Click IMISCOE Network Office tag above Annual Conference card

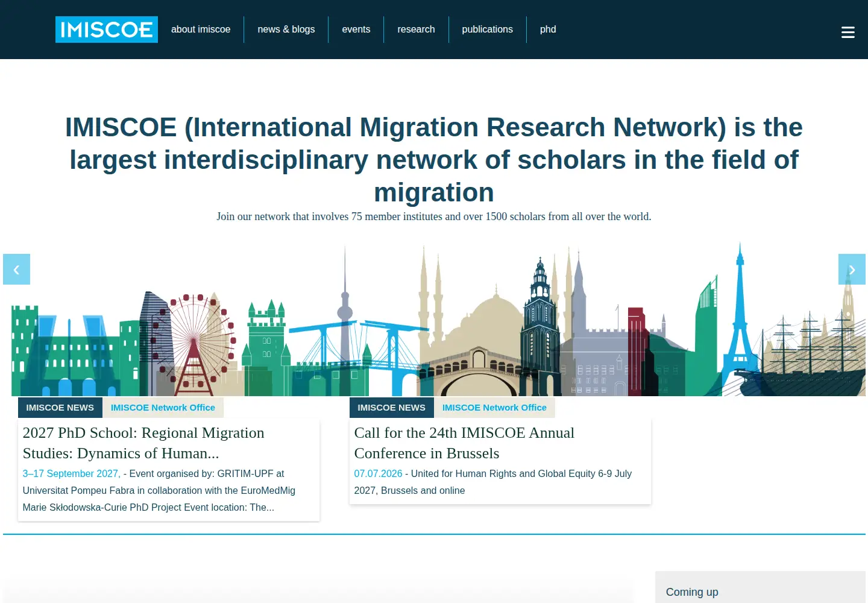(x=494, y=408)
